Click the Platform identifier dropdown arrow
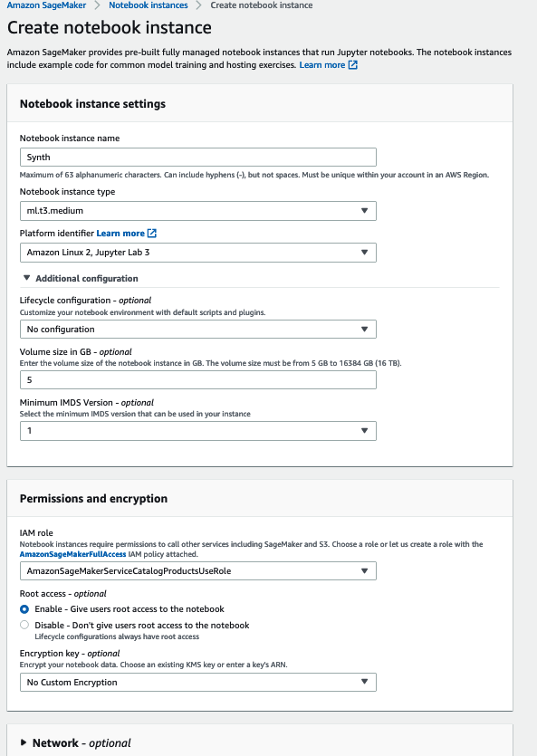 [364, 253]
